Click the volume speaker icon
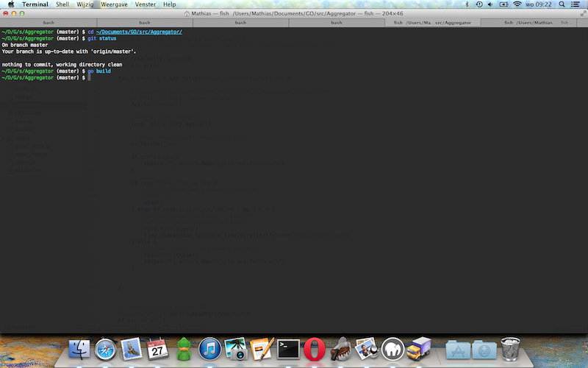 click(490, 4)
